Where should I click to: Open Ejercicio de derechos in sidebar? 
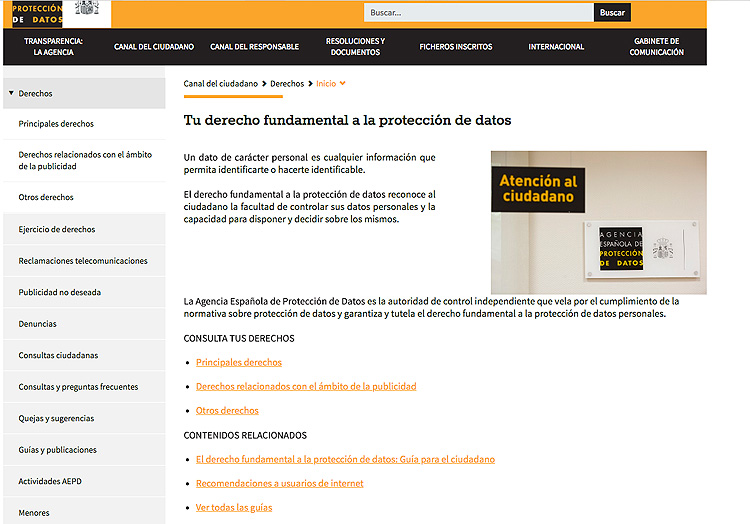tap(84, 229)
